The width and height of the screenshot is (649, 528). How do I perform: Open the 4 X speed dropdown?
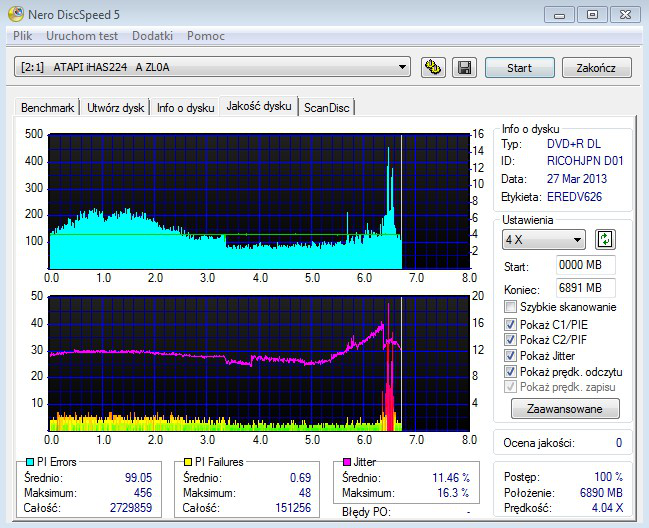point(544,240)
